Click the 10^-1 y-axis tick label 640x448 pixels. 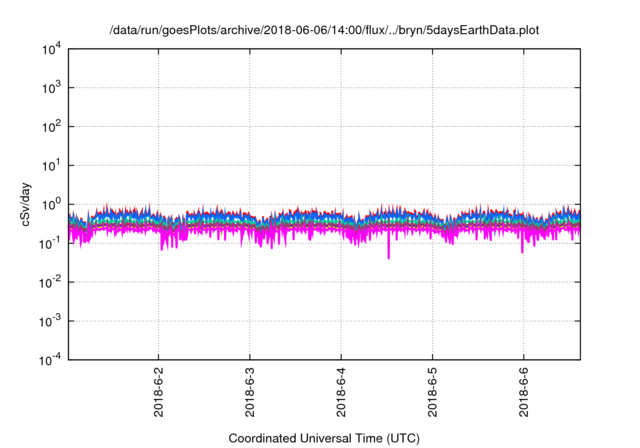(51, 244)
